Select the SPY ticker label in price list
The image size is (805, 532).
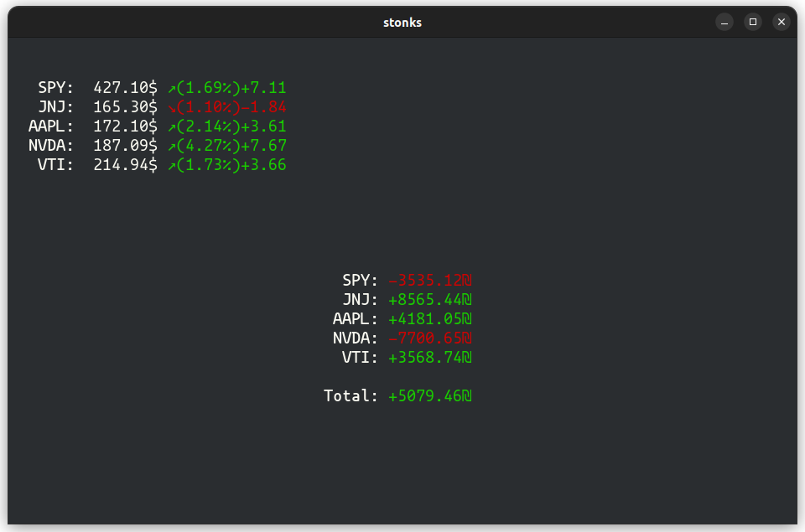click(55, 88)
